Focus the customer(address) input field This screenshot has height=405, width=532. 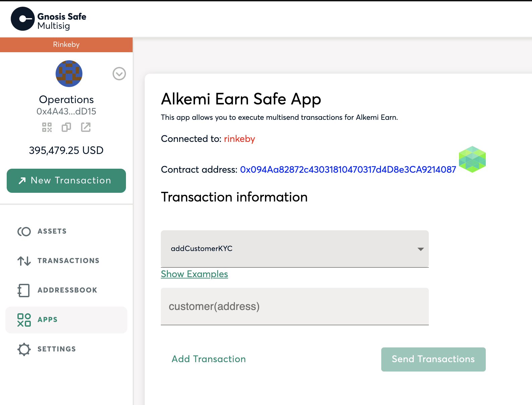pos(295,306)
